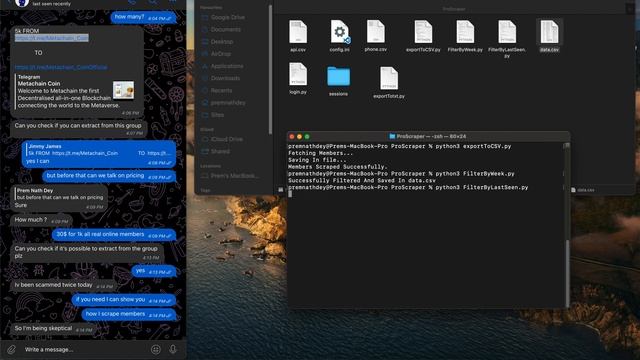Select the config.ini file in Finder
The height and width of the screenshot is (360, 640).
coord(340,36)
